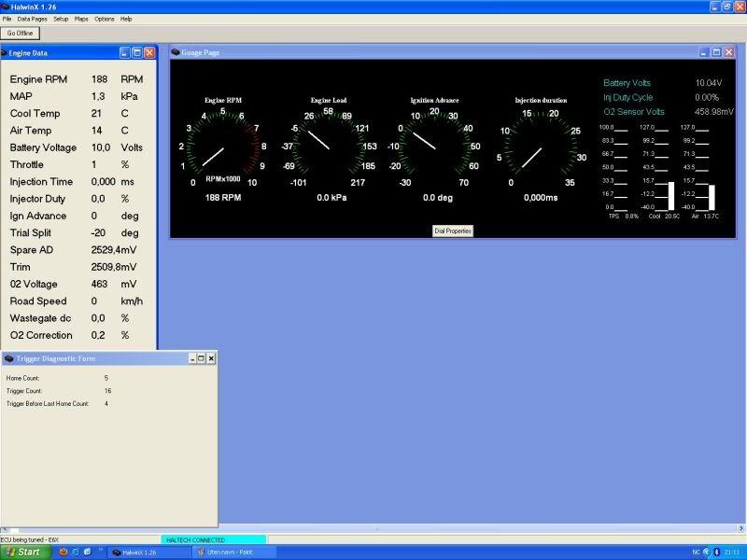
Task: Open the Options menu
Action: [104, 19]
